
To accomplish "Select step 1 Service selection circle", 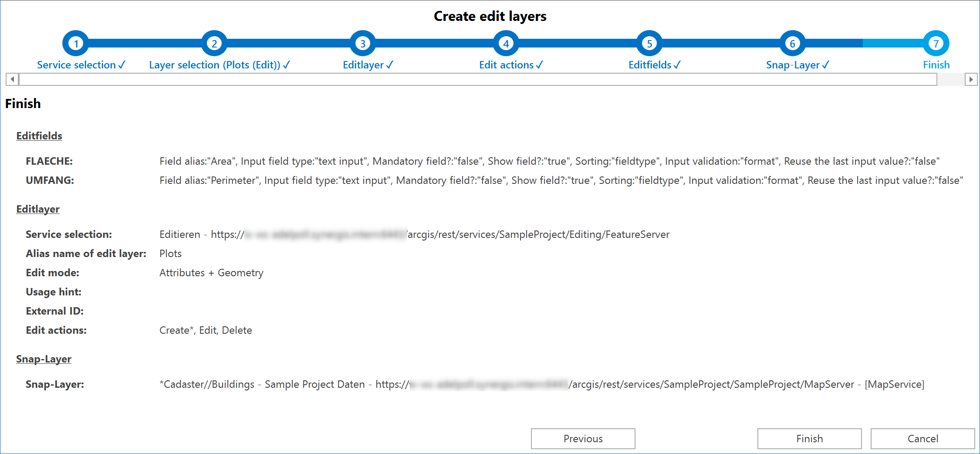I will tap(76, 43).
